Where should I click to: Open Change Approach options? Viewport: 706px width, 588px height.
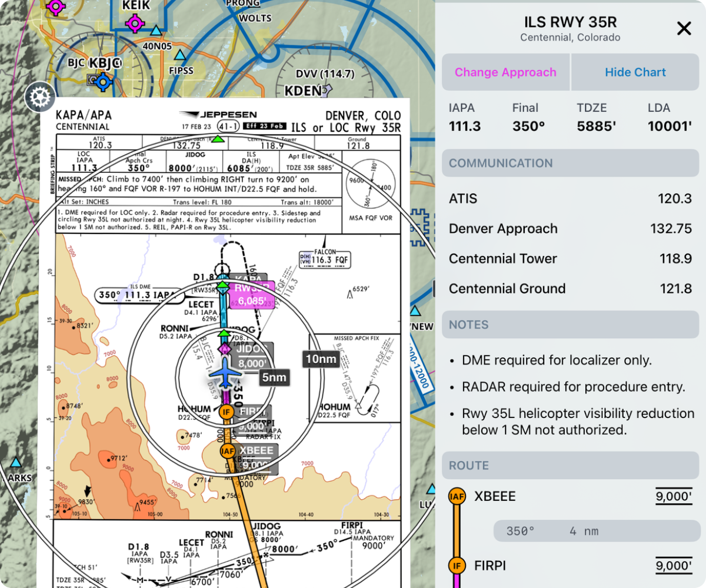(x=505, y=72)
